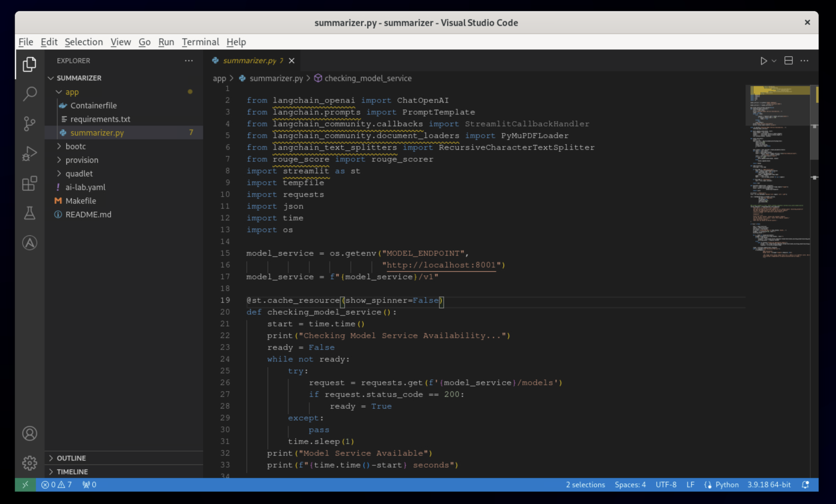Screen dimensions: 836x504
Task: Open the Run and Debug view
Action: click(29, 153)
